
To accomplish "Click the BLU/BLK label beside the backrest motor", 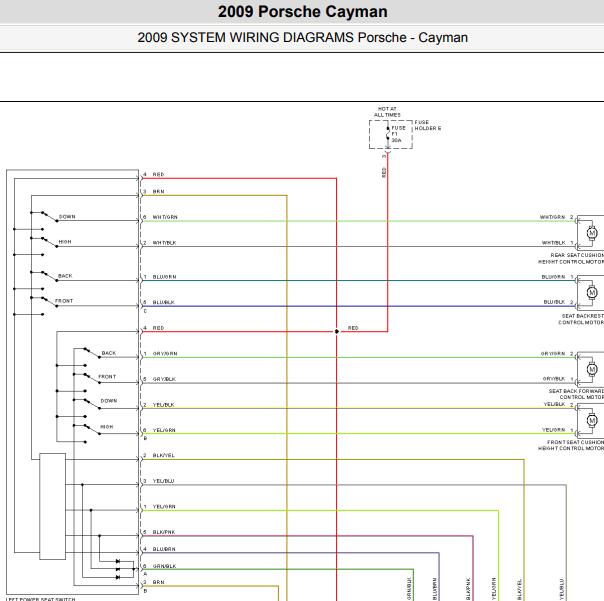I will click(554, 302).
